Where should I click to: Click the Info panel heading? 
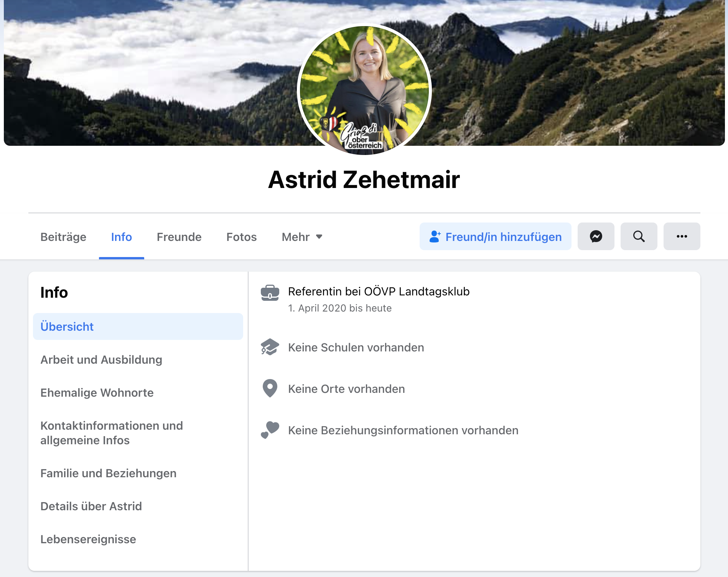coord(54,292)
